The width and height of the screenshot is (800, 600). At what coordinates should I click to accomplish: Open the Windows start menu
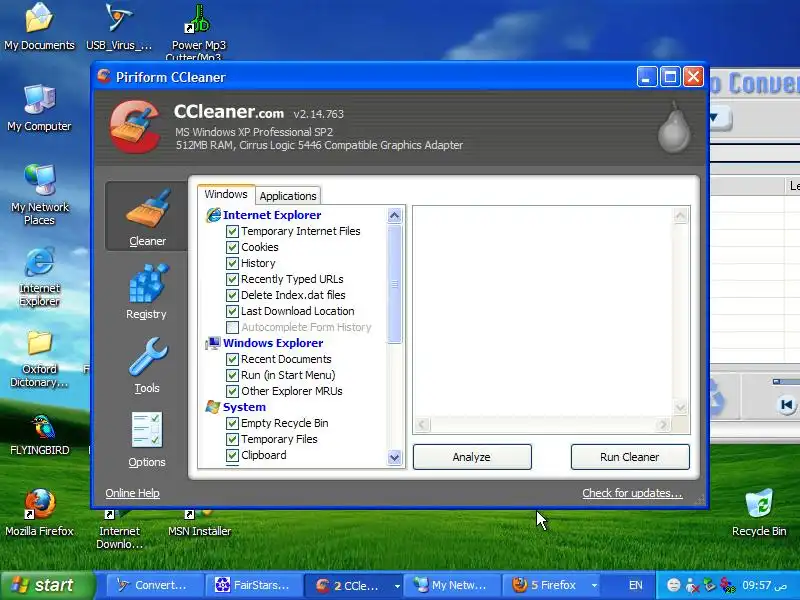(x=47, y=585)
